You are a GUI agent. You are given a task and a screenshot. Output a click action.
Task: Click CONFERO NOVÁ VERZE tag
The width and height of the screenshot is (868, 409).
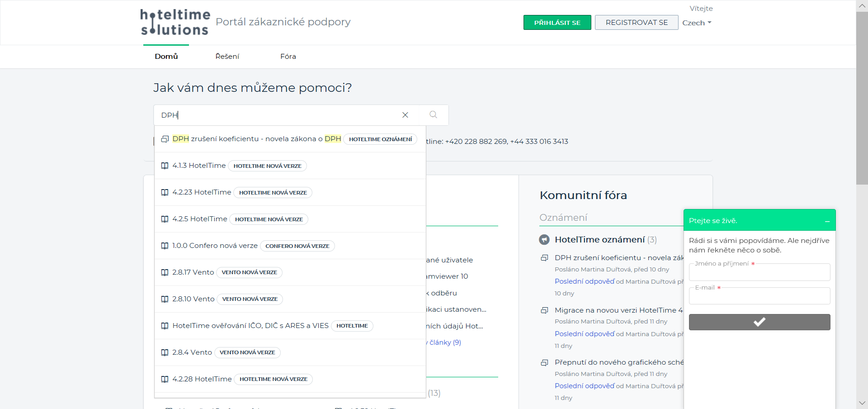[x=297, y=246]
